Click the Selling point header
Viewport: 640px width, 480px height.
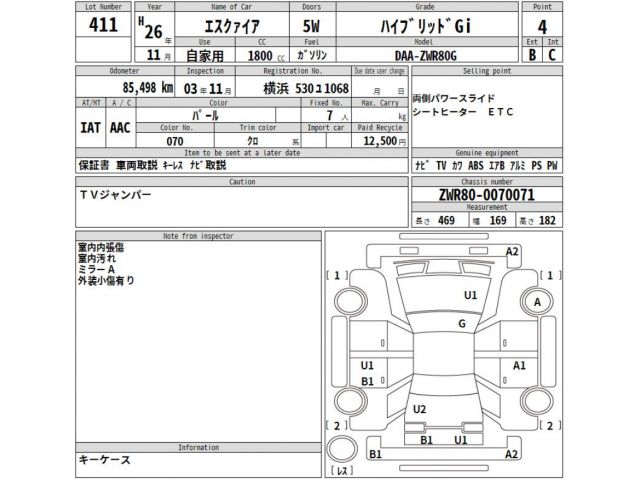point(487,71)
